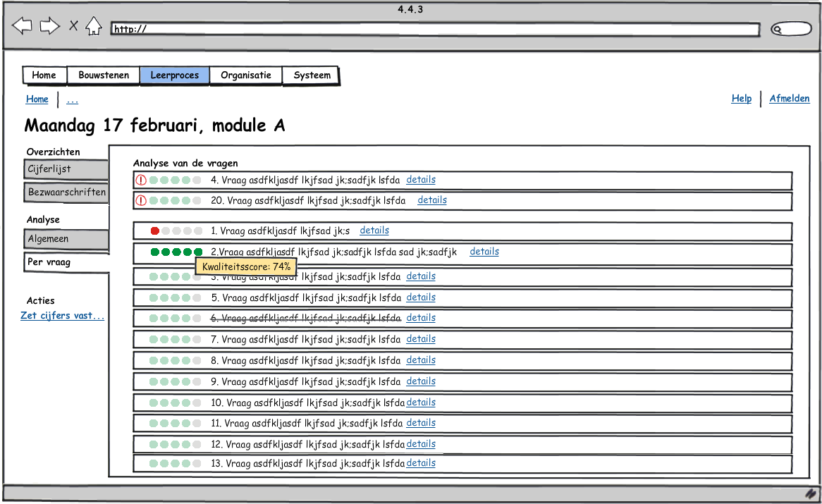Image resolution: width=822 pixels, height=504 pixels.
Task: Click the red quality dot on question 1
Action: tap(155, 231)
